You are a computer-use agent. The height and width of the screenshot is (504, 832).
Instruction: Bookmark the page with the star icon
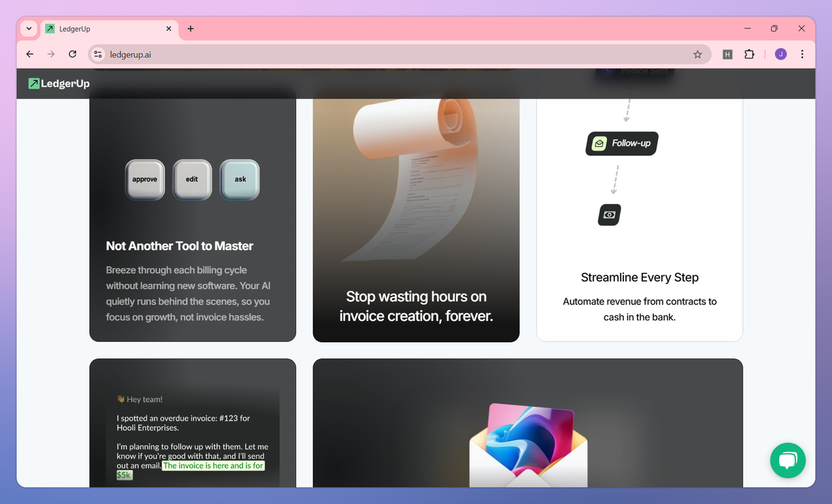pyautogui.click(x=698, y=54)
